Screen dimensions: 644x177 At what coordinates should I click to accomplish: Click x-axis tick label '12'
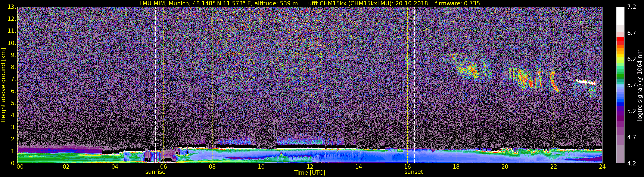(x=310, y=167)
